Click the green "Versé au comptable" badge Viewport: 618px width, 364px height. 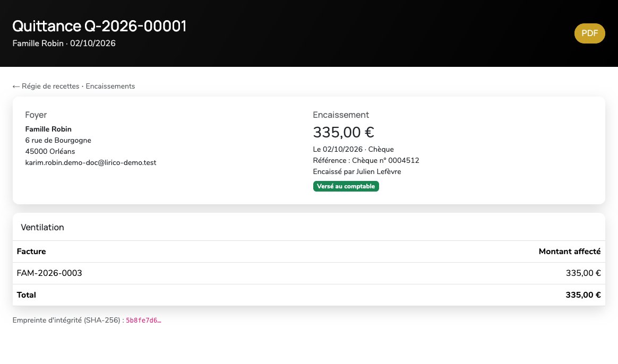click(x=346, y=186)
